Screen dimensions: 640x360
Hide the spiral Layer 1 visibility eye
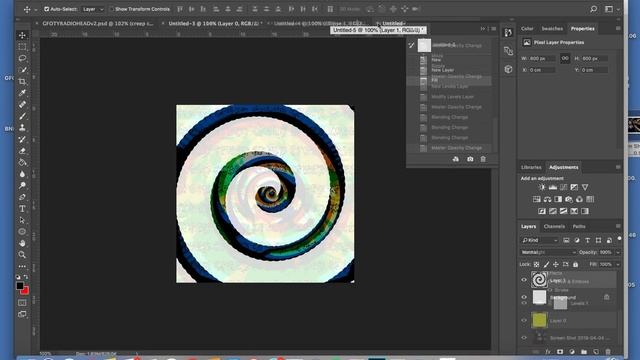click(x=524, y=280)
